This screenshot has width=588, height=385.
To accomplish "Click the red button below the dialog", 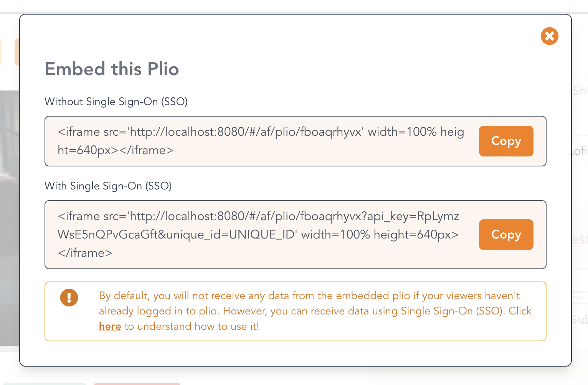I will 137,383.
